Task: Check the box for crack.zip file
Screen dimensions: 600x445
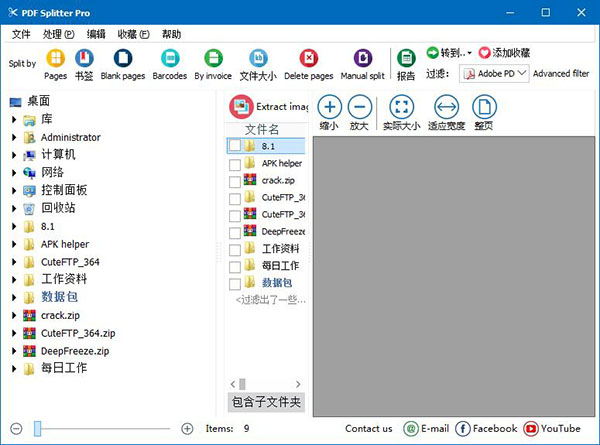Action: pyautogui.click(x=235, y=182)
